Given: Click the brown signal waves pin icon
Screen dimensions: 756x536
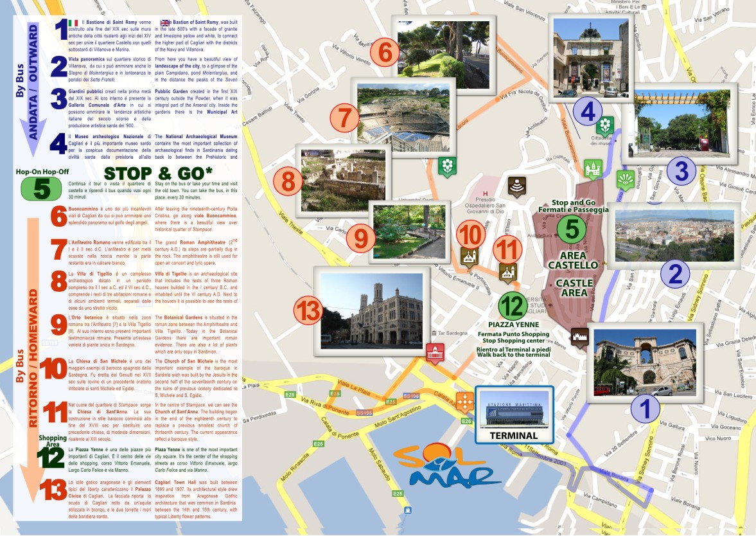Looking at the screenshot, I should pos(516,186).
